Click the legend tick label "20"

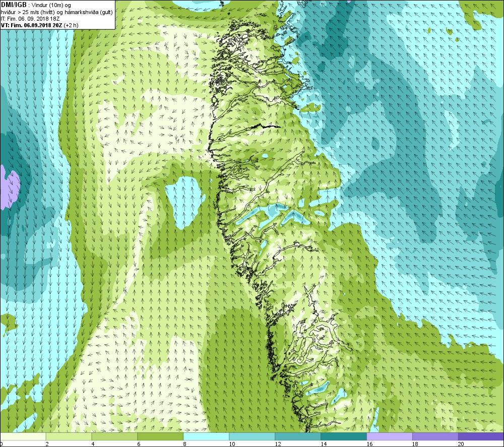click(x=461, y=444)
